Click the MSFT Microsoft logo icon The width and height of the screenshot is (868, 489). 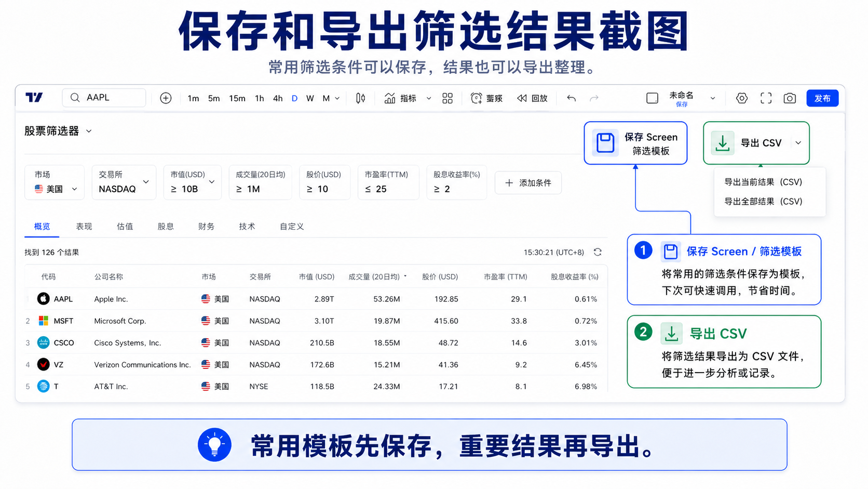click(44, 321)
